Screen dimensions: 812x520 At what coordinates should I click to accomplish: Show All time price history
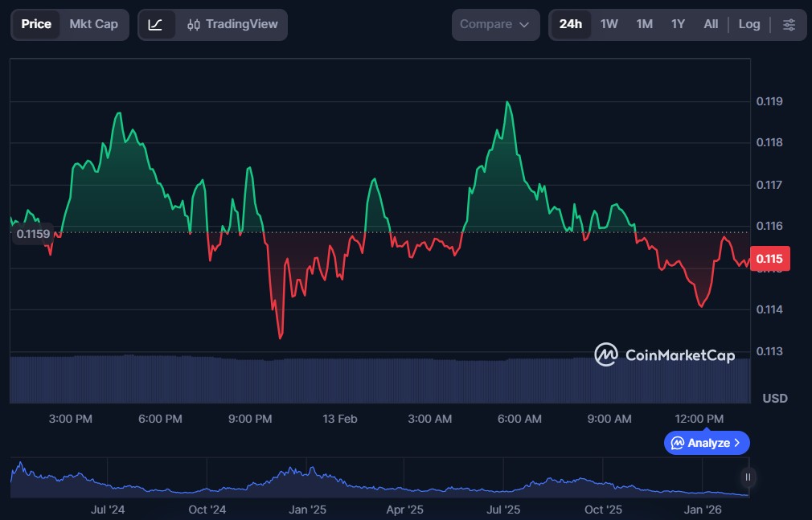711,24
